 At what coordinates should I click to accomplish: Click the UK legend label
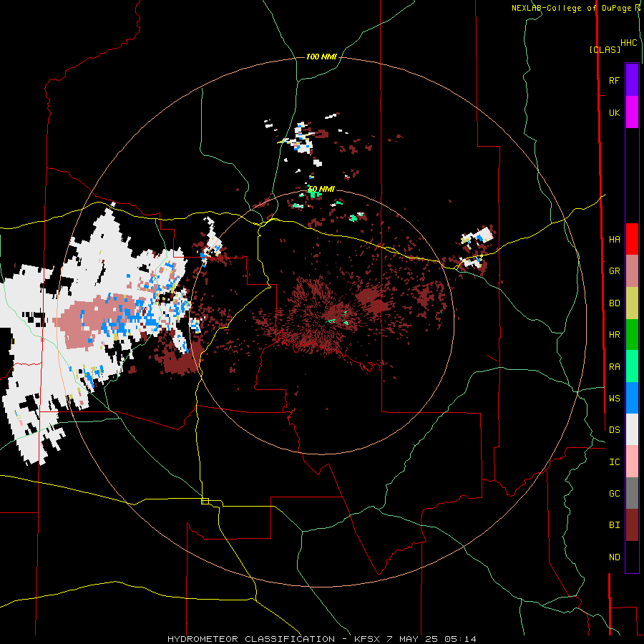coord(614,112)
